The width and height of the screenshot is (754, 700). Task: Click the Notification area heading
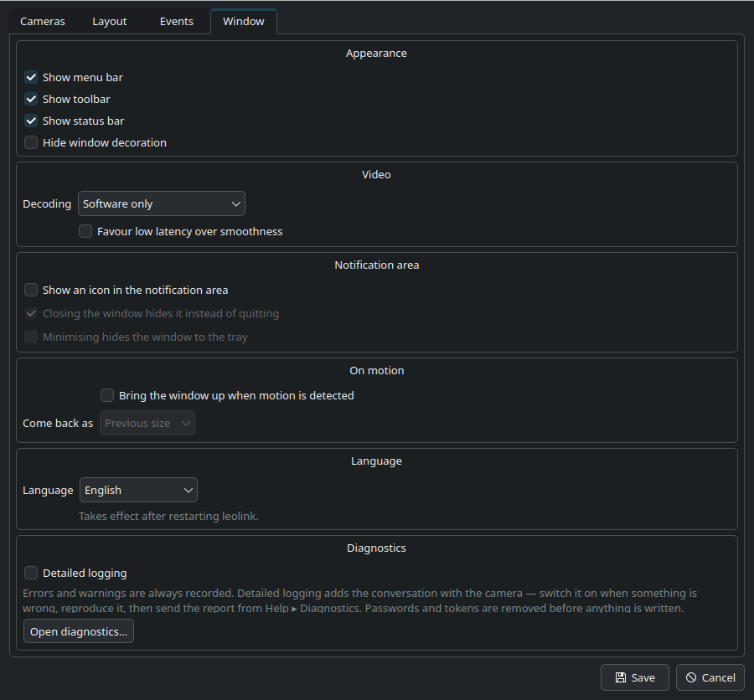376,265
